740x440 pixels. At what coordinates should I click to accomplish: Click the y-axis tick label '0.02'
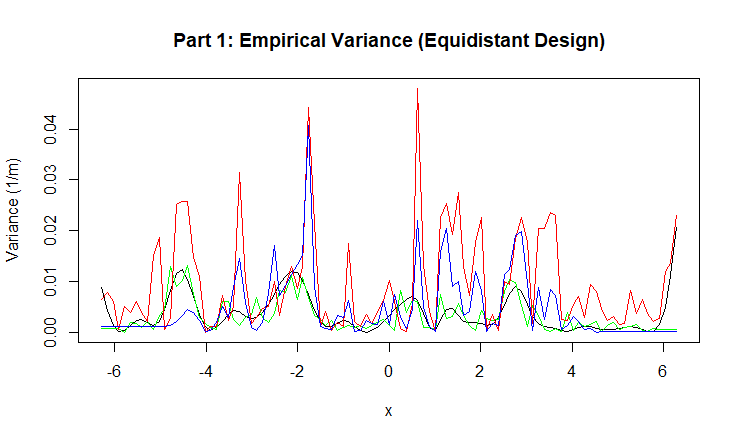pos(51,230)
